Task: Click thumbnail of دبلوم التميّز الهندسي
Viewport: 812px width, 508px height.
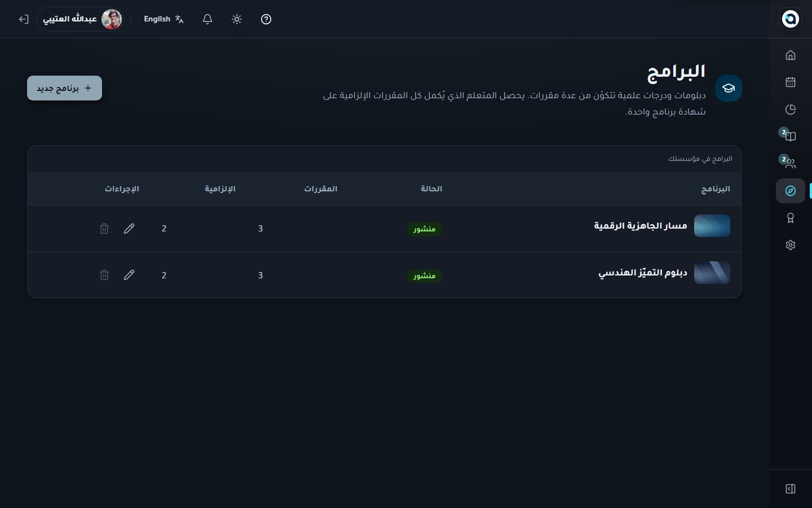Action: (712, 273)
